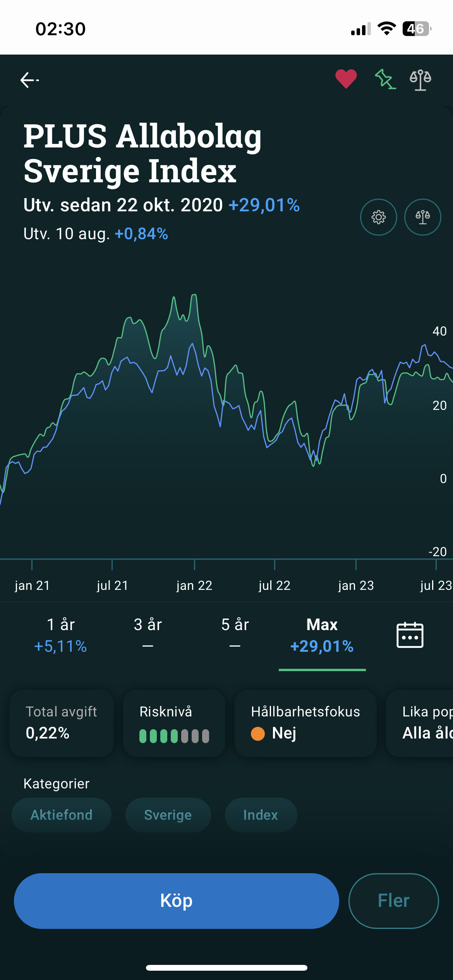Switch to the 5 år period
453x980 pixels.
[235, 635]
